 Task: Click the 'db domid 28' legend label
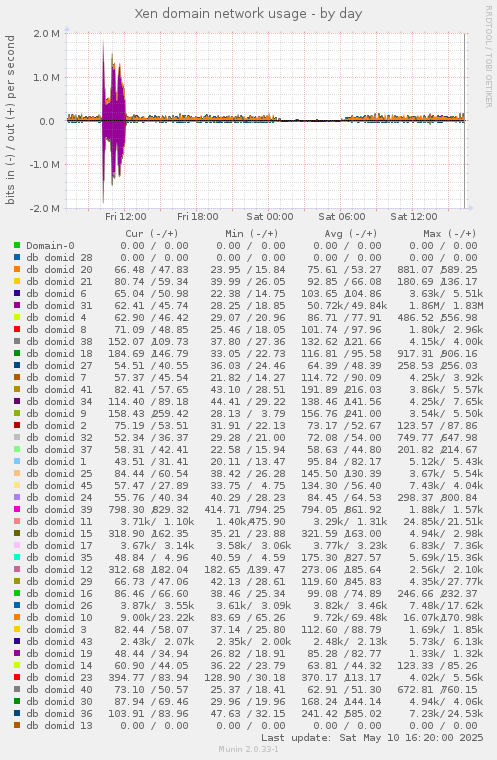point(59,258)
